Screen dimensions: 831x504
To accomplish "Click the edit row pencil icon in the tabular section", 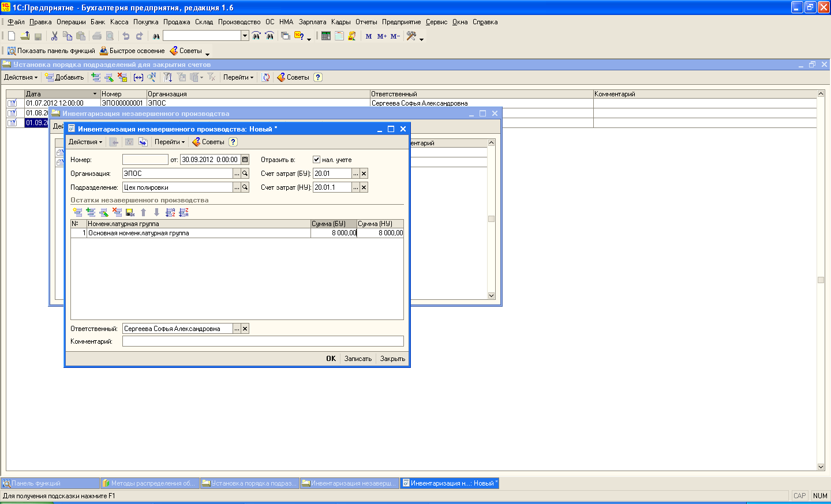I will [x=104, y=212].
